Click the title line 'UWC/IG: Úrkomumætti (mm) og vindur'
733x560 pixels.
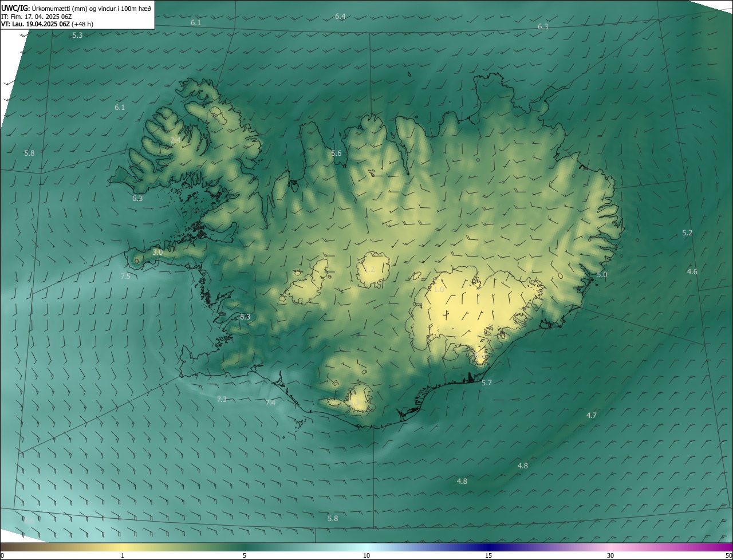[76, 7]
